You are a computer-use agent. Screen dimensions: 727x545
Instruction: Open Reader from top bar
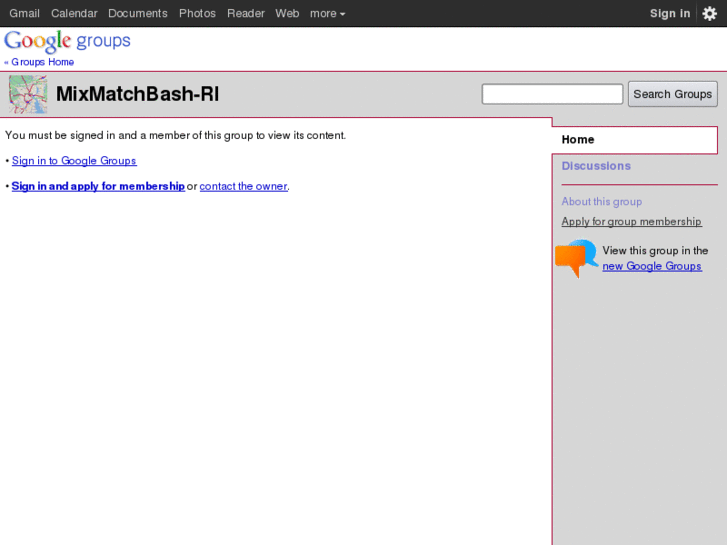click(246, 13)
